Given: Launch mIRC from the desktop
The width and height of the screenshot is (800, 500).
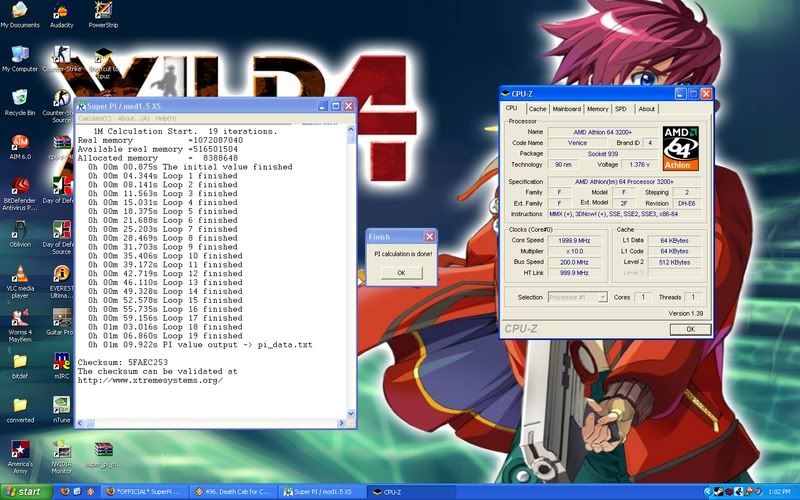Looking at the screenshot, I should click(62, 366).
